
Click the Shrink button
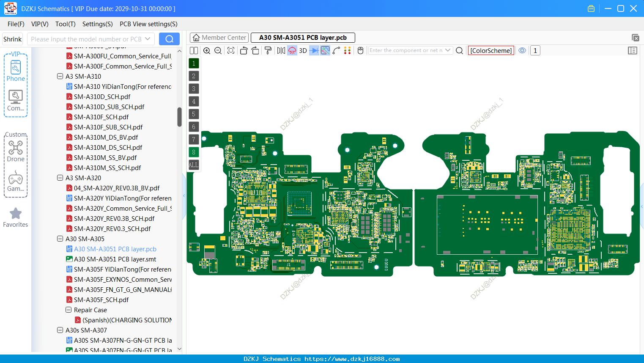pos(12,39)
